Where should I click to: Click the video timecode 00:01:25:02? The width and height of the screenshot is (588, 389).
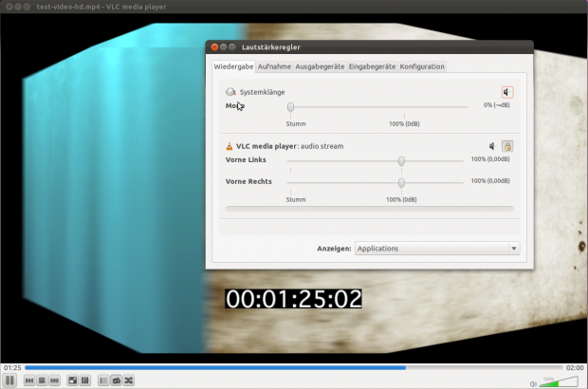293,299
